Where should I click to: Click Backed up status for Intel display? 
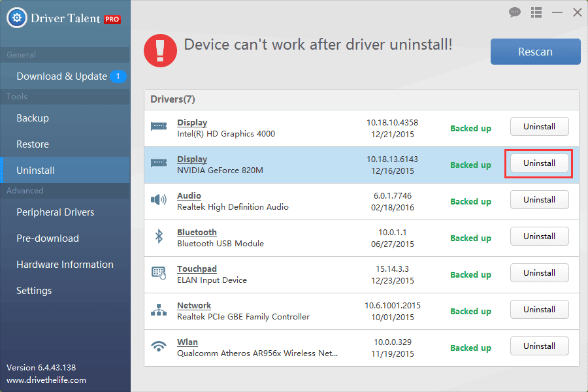pos(470,128)
